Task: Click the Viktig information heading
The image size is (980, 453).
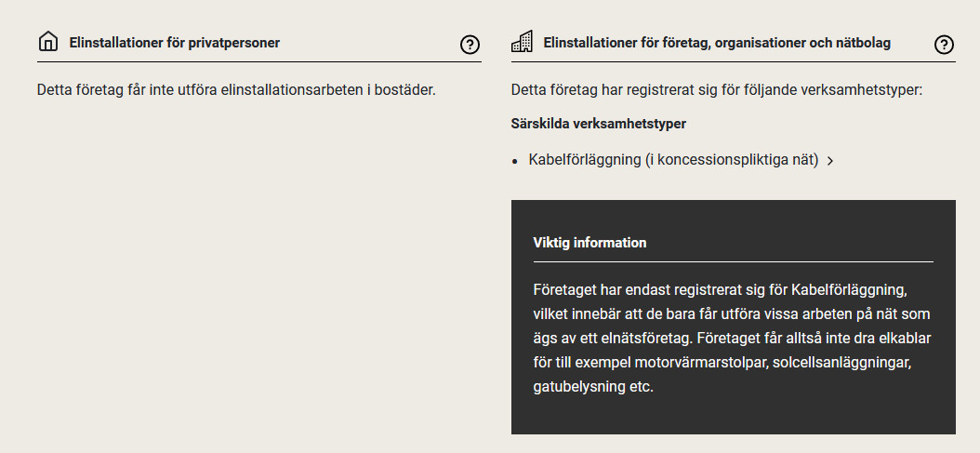Action: point(589,243)
